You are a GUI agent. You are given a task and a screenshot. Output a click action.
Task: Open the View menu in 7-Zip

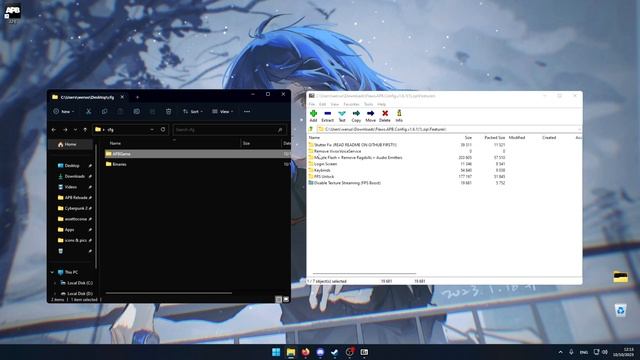pyautogui.click(x=335, y=104)
